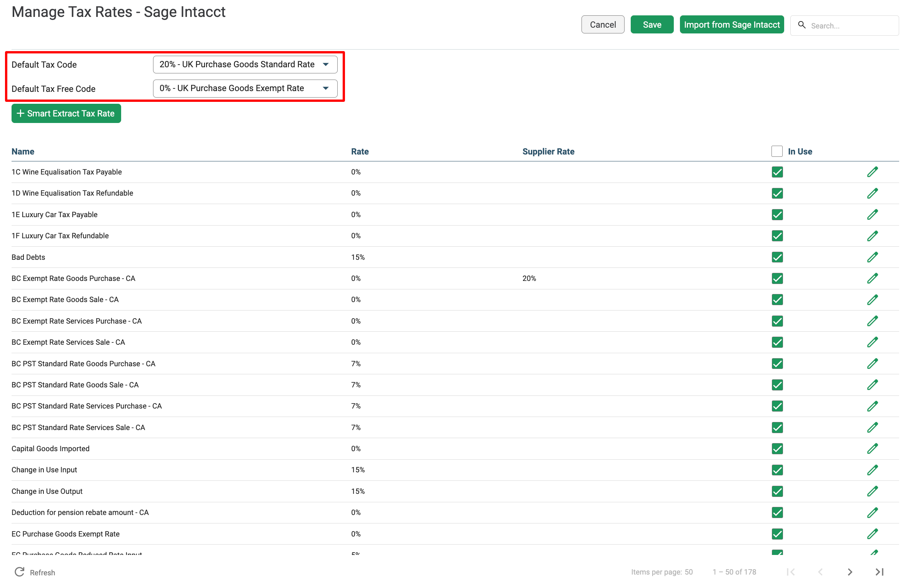Edit 1C Wine Equalisation Tax Payable row

[872, 172]
